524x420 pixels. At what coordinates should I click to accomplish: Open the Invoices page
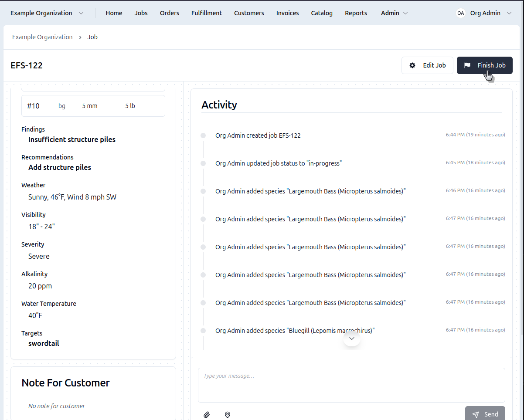[x=287, y=13]
